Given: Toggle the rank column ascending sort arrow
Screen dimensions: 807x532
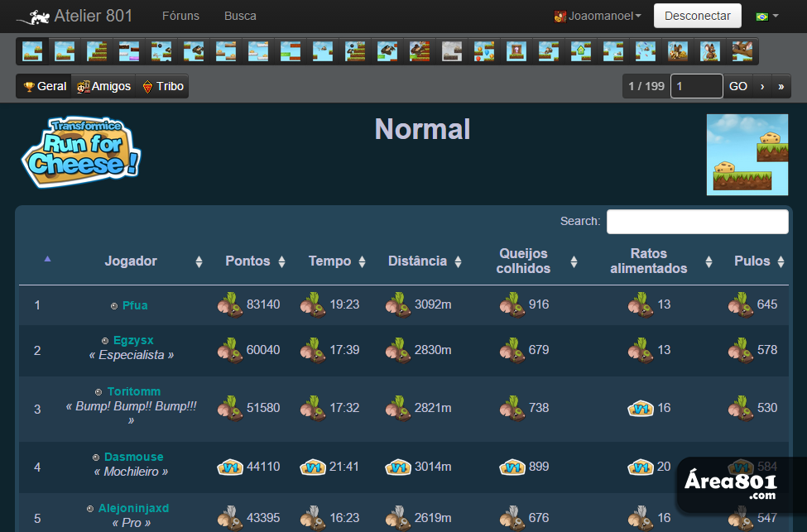Looking at the screenshot, I should tap(47, 259).
